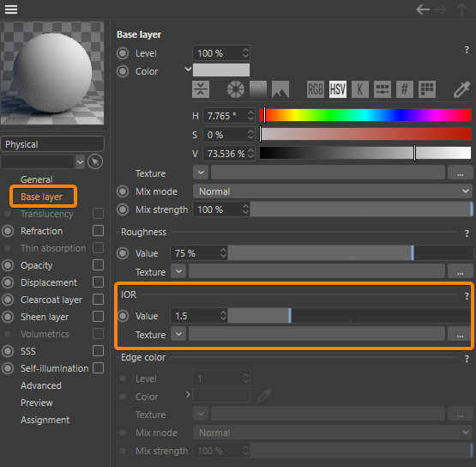The image size is (476, 467).
Task: Select the color wheel mode icon
Action: tap(236, 89)
